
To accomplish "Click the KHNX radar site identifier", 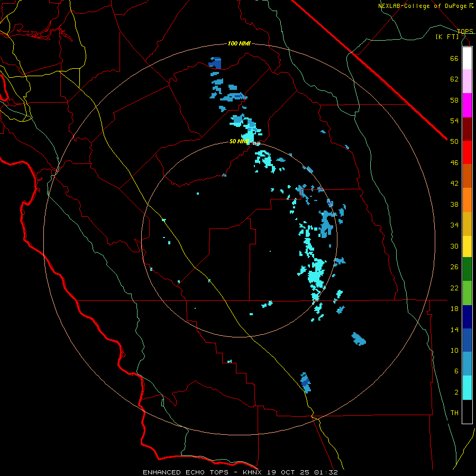I will coord(253,472).
